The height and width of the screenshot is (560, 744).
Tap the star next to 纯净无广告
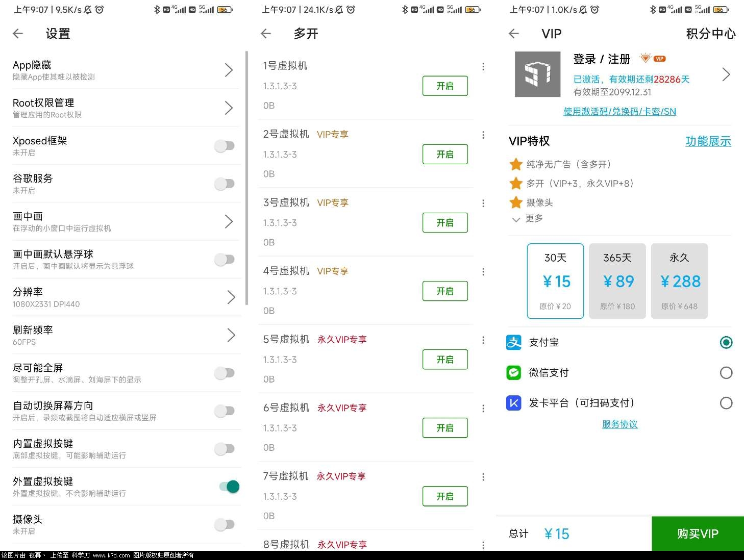pos(516,164)
